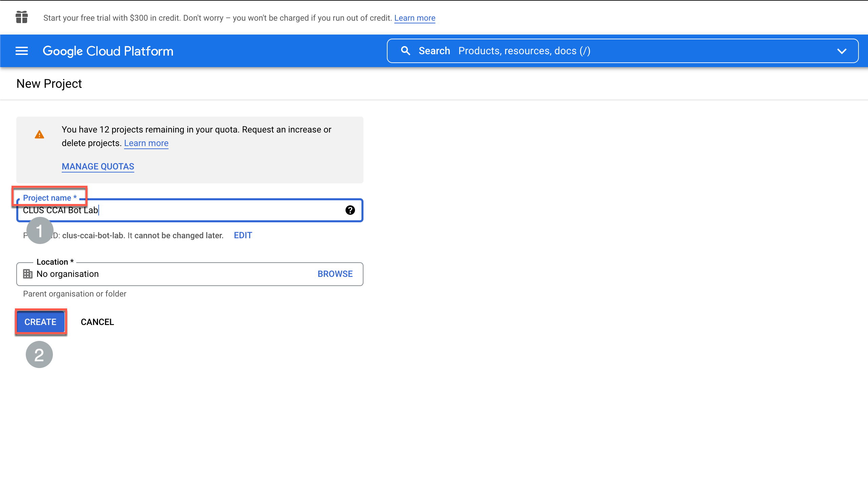Click the search products and resources field

623,51
